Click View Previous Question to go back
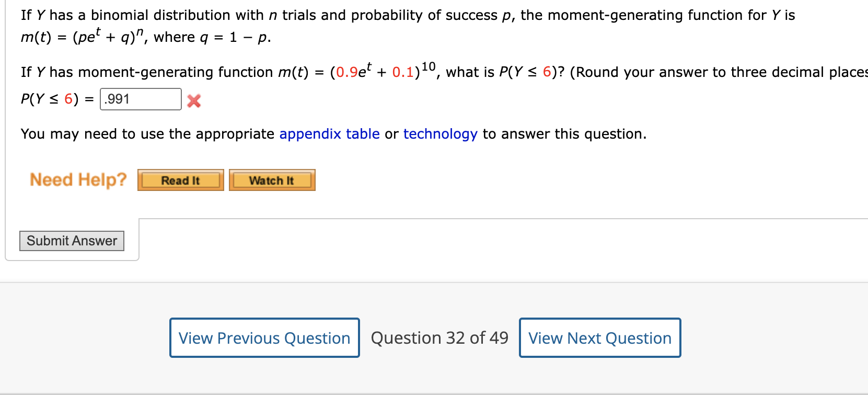Viewport: 868px width, 395px height. [x=263, y=338]
